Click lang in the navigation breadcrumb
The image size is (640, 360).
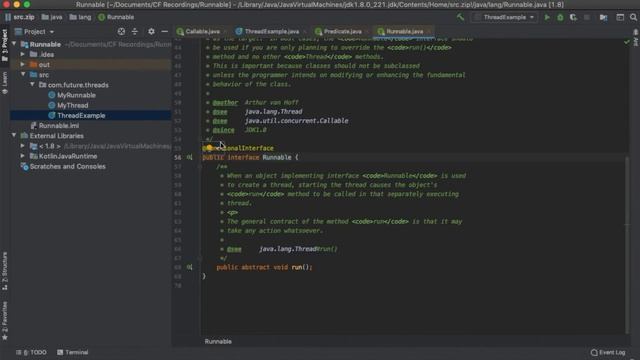[x=80, y=17]
